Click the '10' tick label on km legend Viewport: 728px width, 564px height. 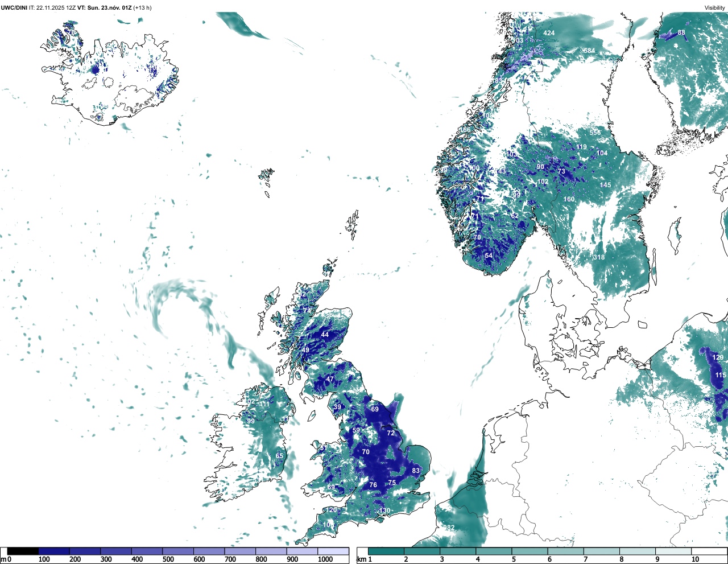[x=695, y=559]
